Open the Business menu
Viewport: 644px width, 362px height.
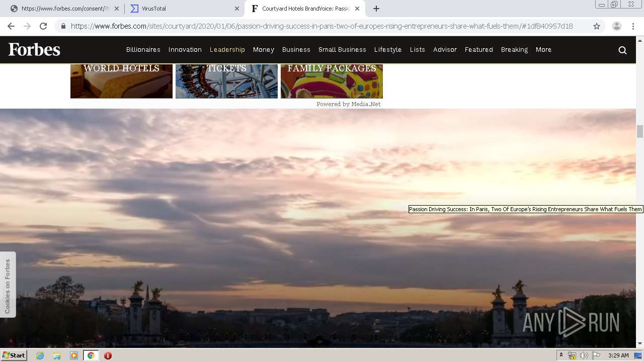296,50
